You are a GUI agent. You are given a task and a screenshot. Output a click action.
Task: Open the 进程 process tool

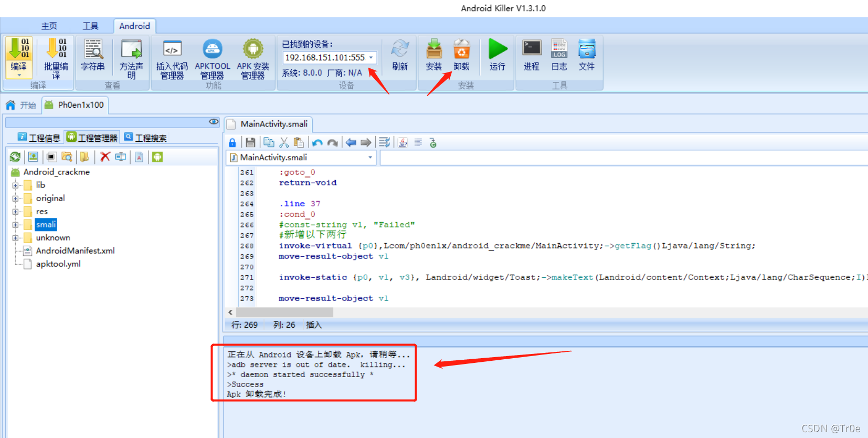tap(532, 55)
